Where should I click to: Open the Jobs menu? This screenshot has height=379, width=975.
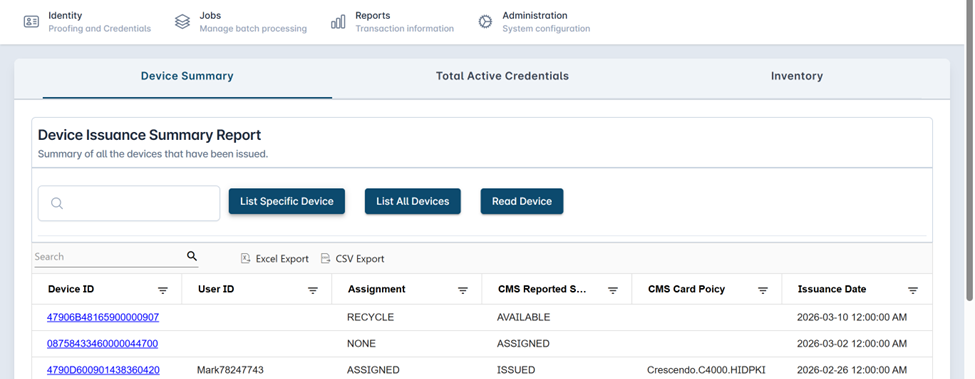pos(241,22)
